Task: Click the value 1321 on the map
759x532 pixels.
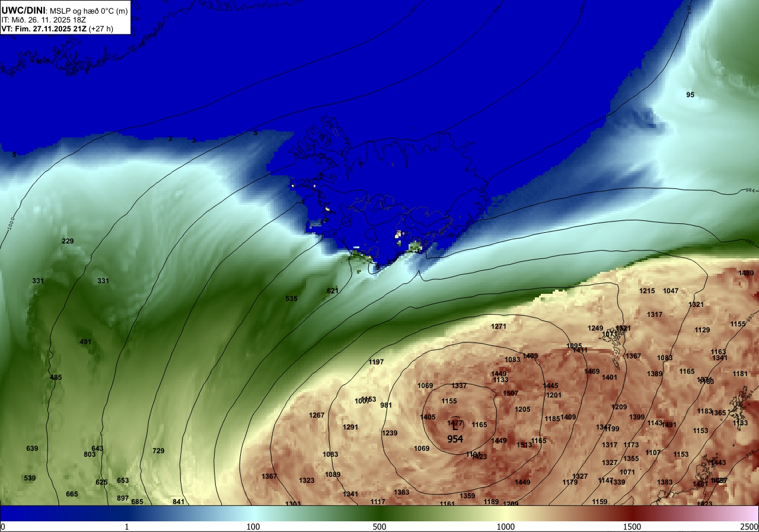Action: tap(696, 305)
